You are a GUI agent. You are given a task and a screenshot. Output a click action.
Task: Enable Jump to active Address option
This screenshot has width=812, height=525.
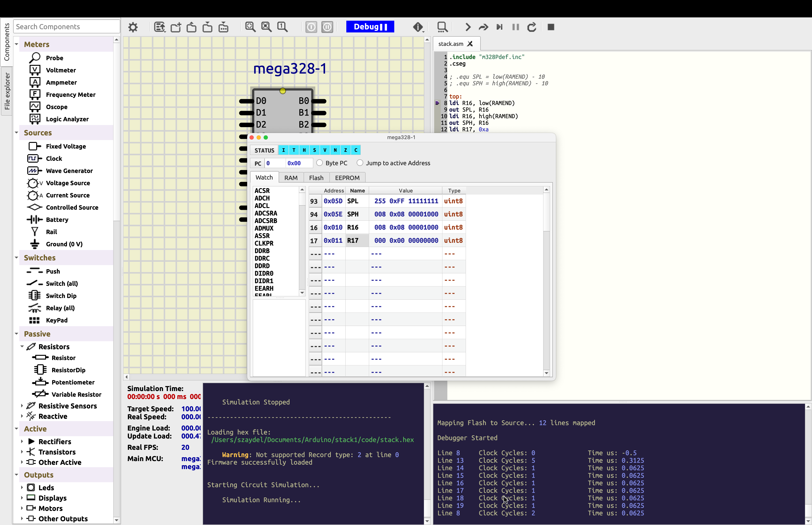(x=360, y=163)
